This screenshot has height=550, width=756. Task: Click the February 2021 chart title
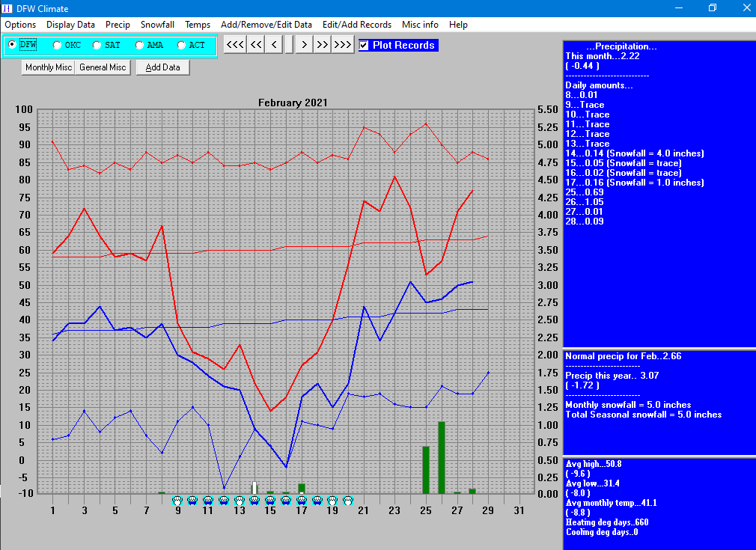[293, 103]
